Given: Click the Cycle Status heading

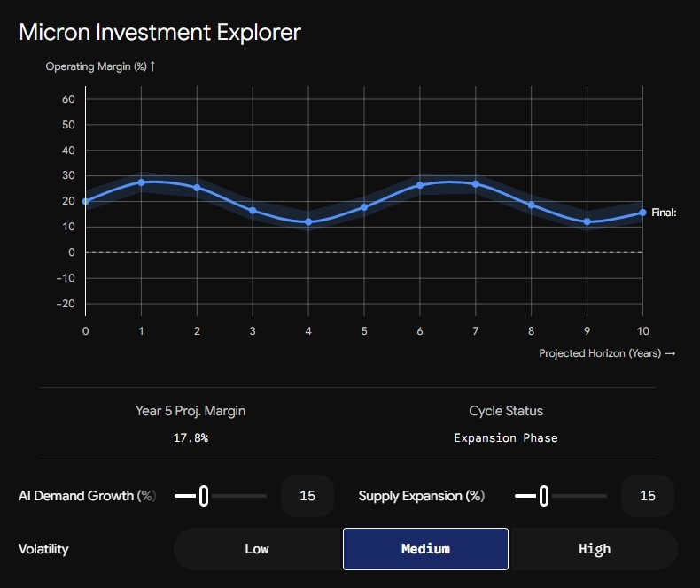Looking at the screenshot, I should point(506,411).
